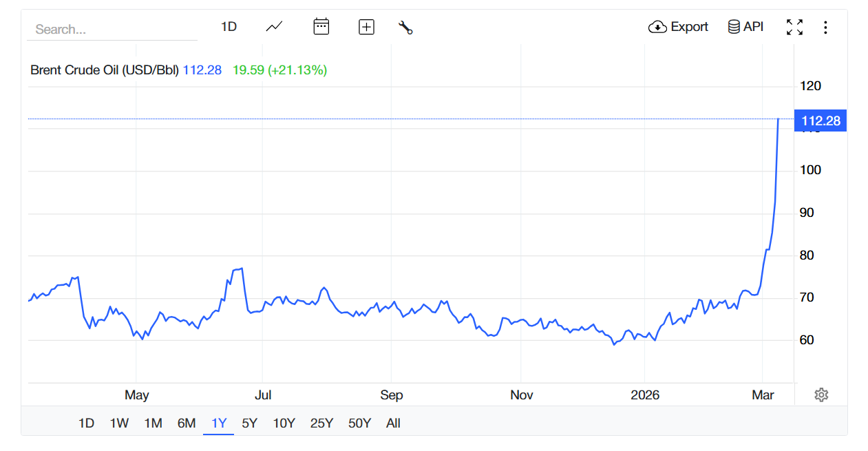Click the May x-axis label
868x451 pixels.
pyautogui.click(x=136, y=395)
